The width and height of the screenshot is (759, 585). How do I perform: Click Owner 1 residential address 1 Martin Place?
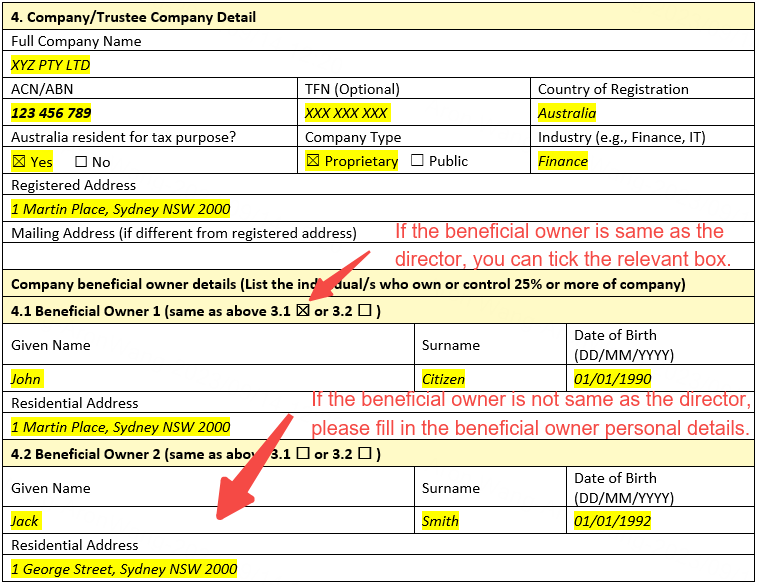(x=121, y=427)
